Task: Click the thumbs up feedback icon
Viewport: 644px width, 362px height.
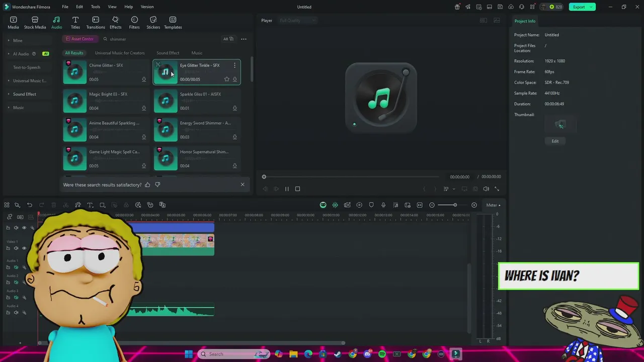Action: point(147,185)
